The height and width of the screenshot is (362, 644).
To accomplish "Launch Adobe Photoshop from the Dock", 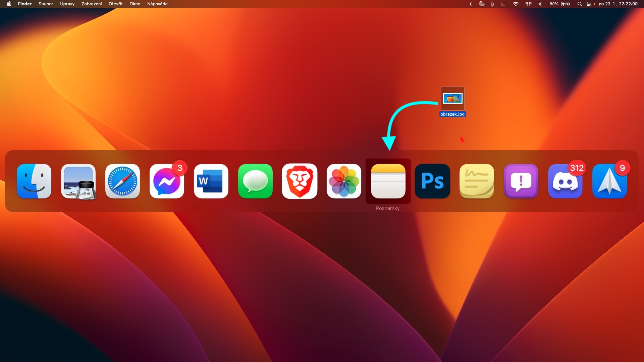I will click(432, 181).
